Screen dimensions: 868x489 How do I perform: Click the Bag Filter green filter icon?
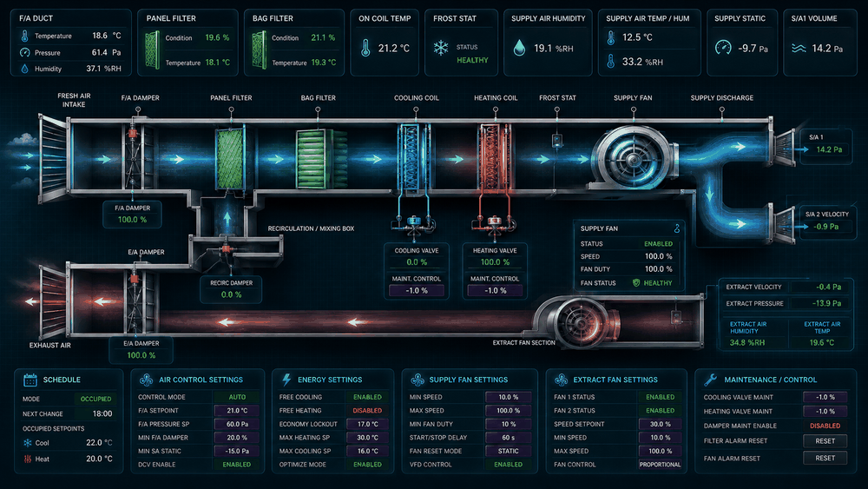point(259,50)
